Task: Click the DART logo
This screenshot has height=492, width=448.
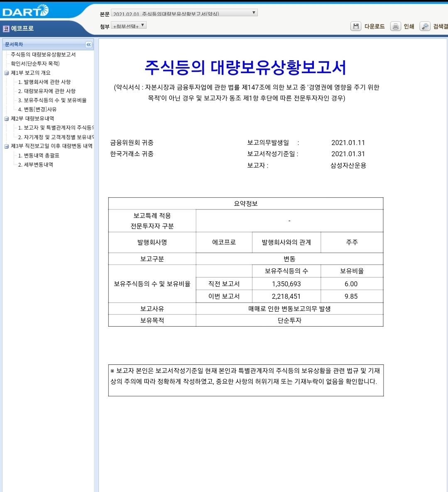Action: tap(25, 11)
